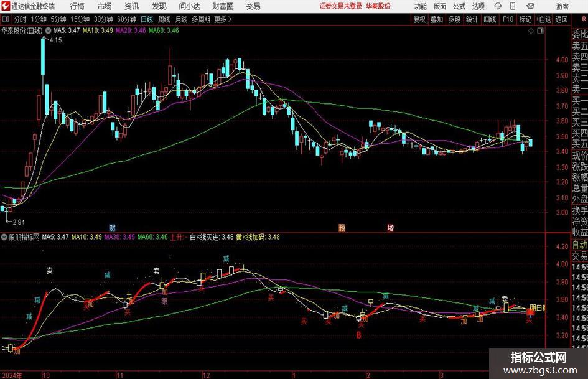Click the 4.15 high price label
The height and width of the screenshot is (379, 588).
click(x=56, y=40)
